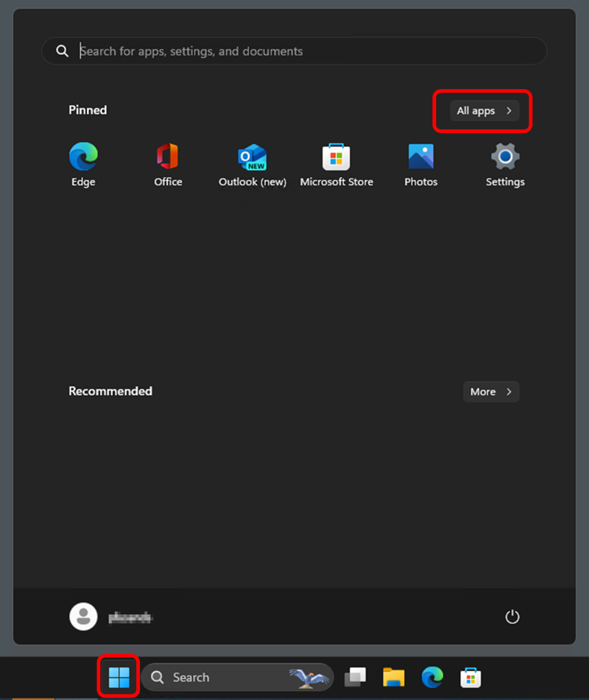
Task: Launch the Photos app
Action: (x=421, y=165)
